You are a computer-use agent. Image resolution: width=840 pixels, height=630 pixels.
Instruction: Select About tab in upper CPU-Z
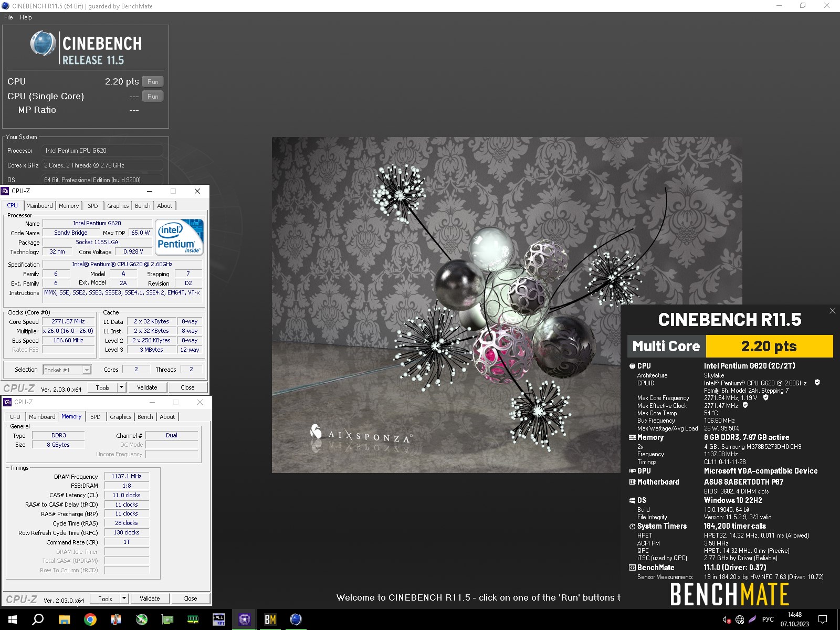click(x=165, y=206)
